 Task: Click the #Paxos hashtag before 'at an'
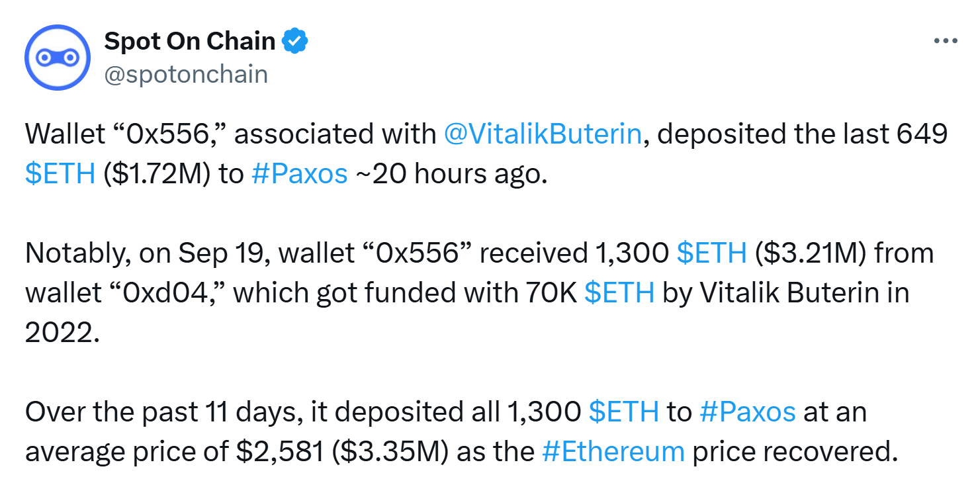748,412
